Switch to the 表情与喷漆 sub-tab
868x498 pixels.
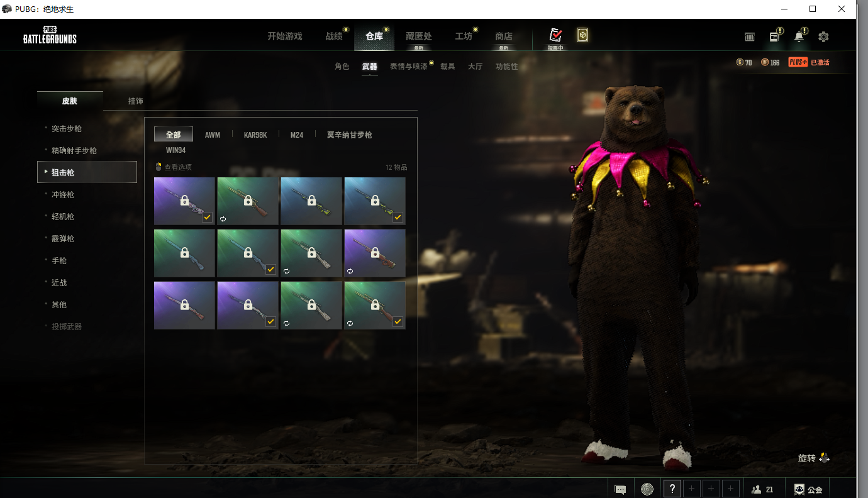tap(408, 66)
